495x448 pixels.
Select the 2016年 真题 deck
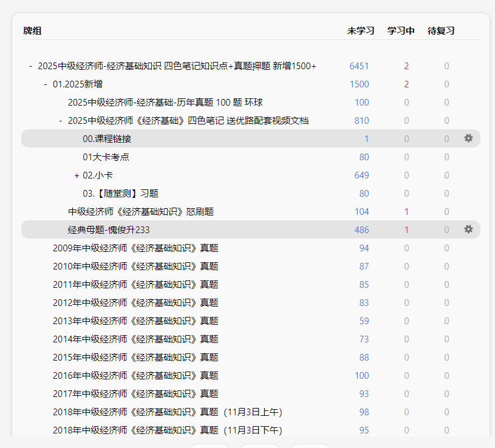(x=135, y=376)
